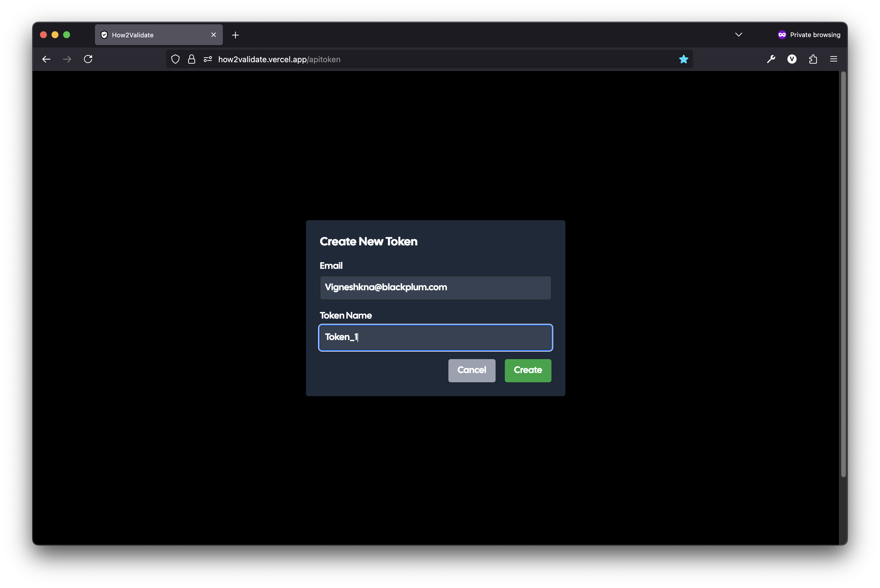Open the extensions puzzle icon
The height and width of the screenshot is (588, 880).
(813, 59)
